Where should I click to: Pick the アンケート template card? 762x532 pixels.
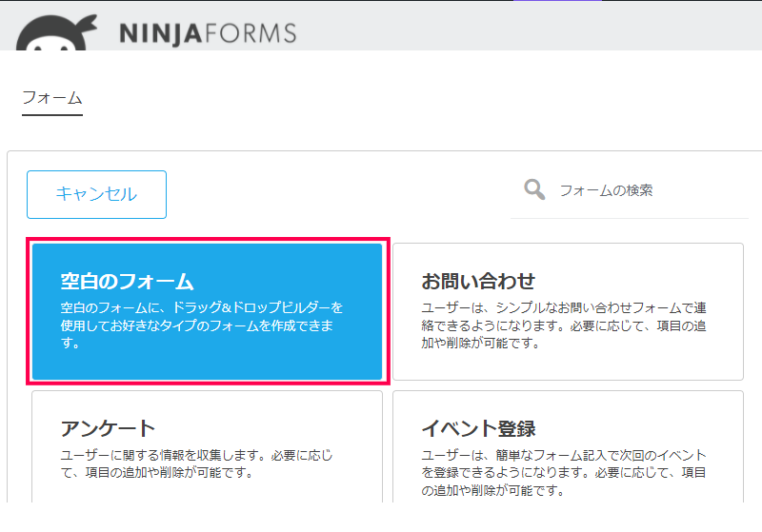point(207,446)
